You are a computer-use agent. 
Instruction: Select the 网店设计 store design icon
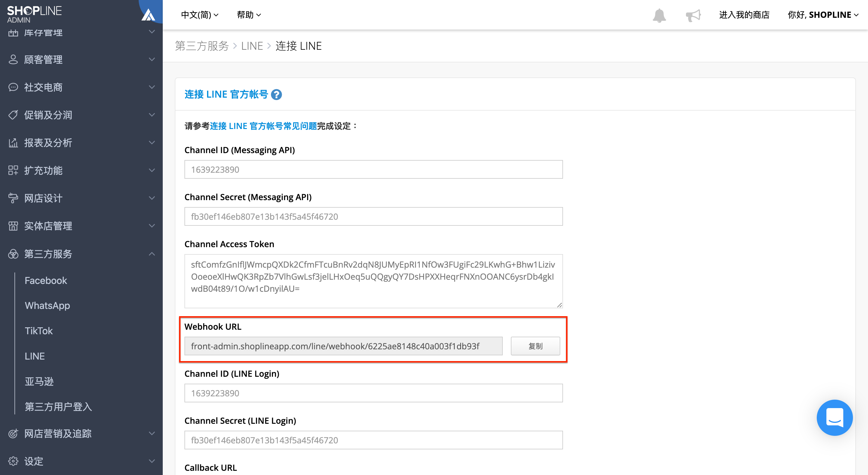click(x=13, y=198)
